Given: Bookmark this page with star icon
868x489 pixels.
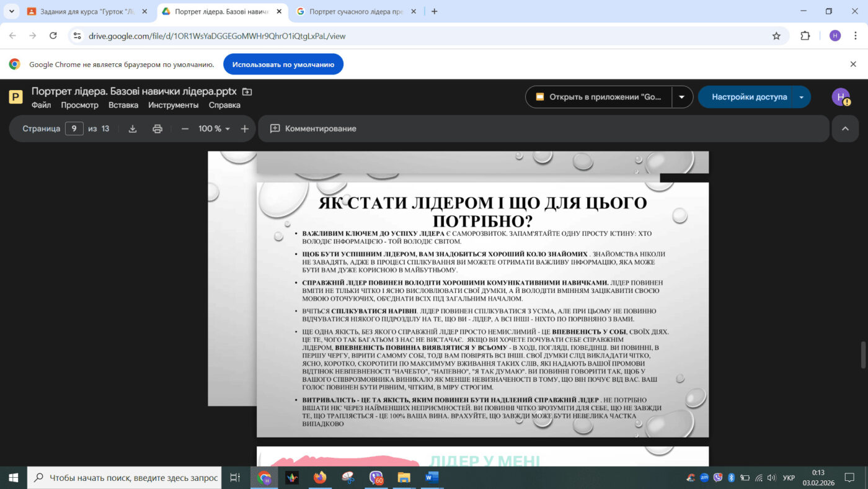Looking at the screenshot, I should [776, 36].
